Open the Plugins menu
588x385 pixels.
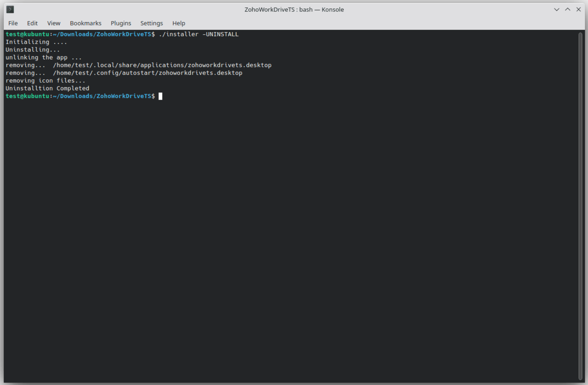point(121,23)
